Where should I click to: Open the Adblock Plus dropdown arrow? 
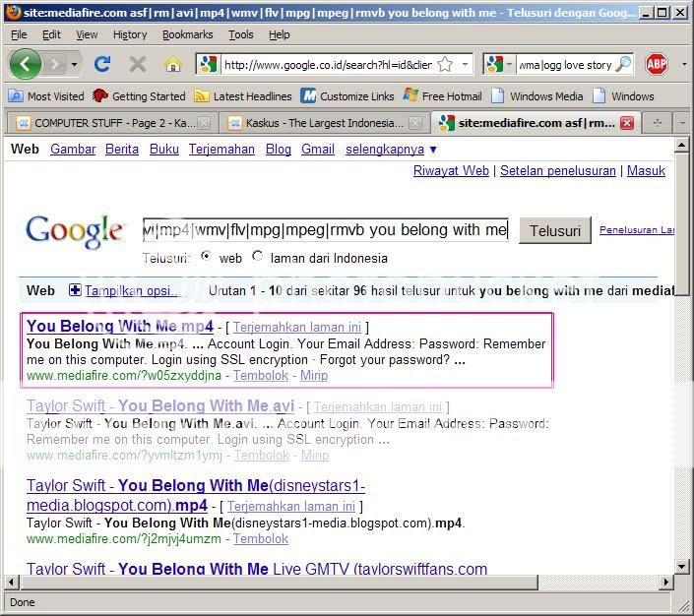tap(684, 65)
